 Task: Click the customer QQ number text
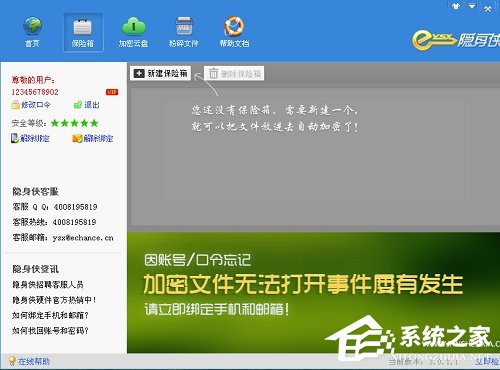[75, 207]
